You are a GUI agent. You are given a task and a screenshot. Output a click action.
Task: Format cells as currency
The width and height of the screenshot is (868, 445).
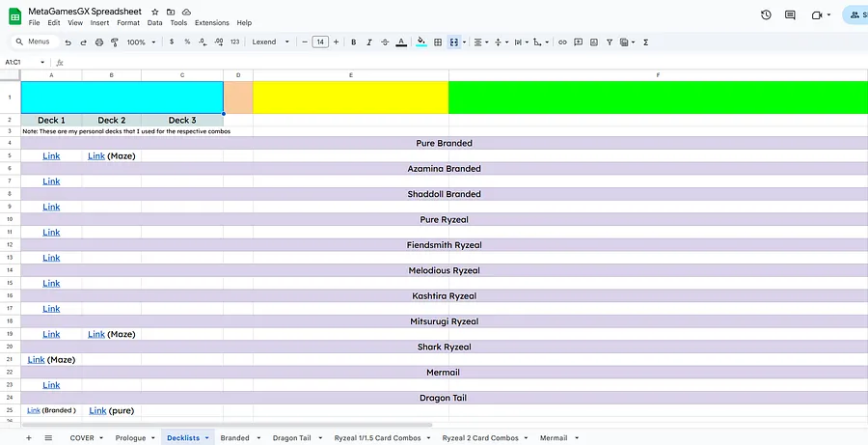(x=172, y=42)
